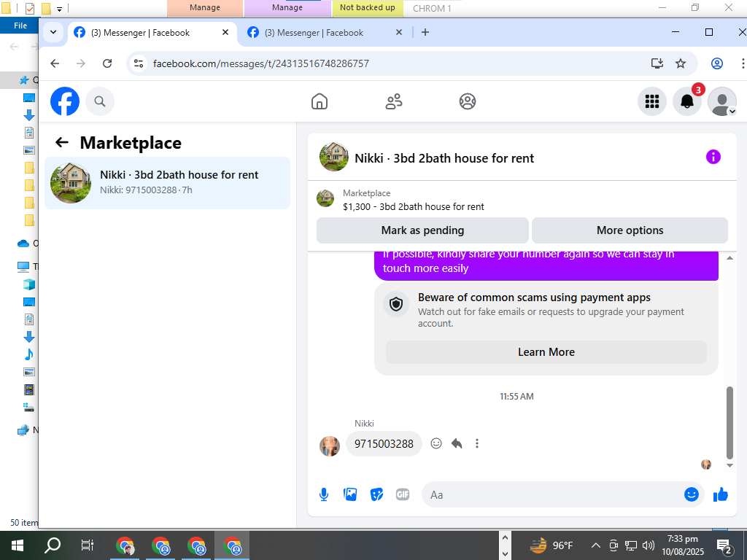This screenshot has height=560, width=747.
Task: Click the purple sent message bubble
Action: point(546,265)
